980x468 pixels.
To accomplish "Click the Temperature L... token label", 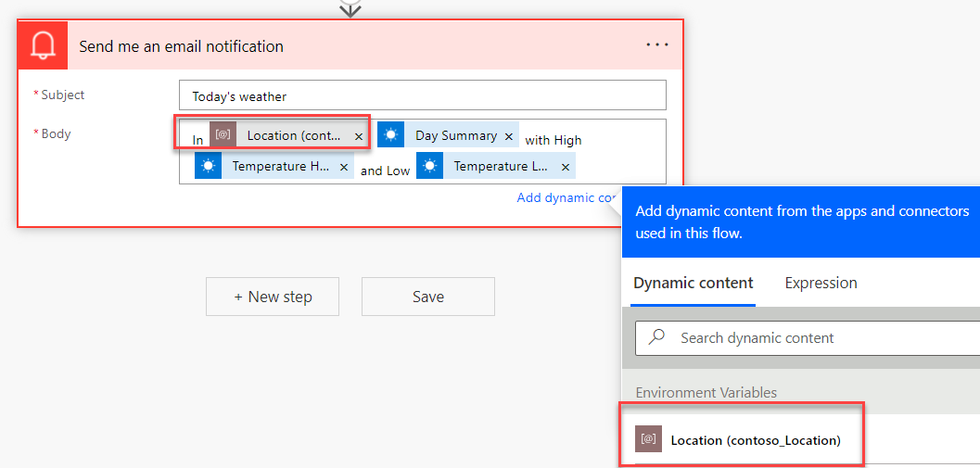I will point(502,166).
